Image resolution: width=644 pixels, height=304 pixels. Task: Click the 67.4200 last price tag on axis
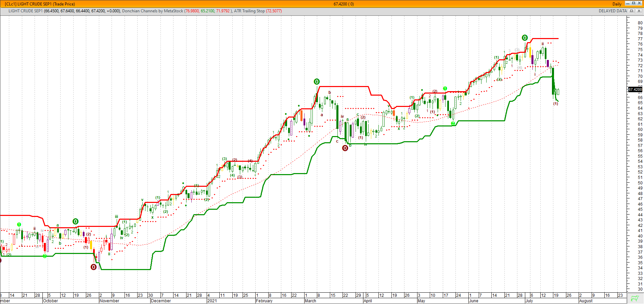tap(635, 89)
